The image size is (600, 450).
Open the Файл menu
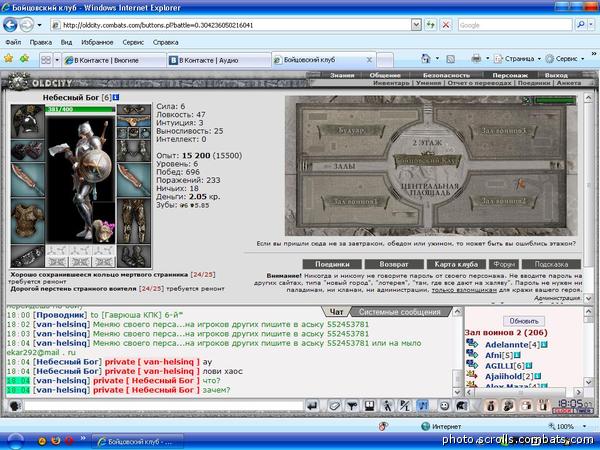[13, 42]
